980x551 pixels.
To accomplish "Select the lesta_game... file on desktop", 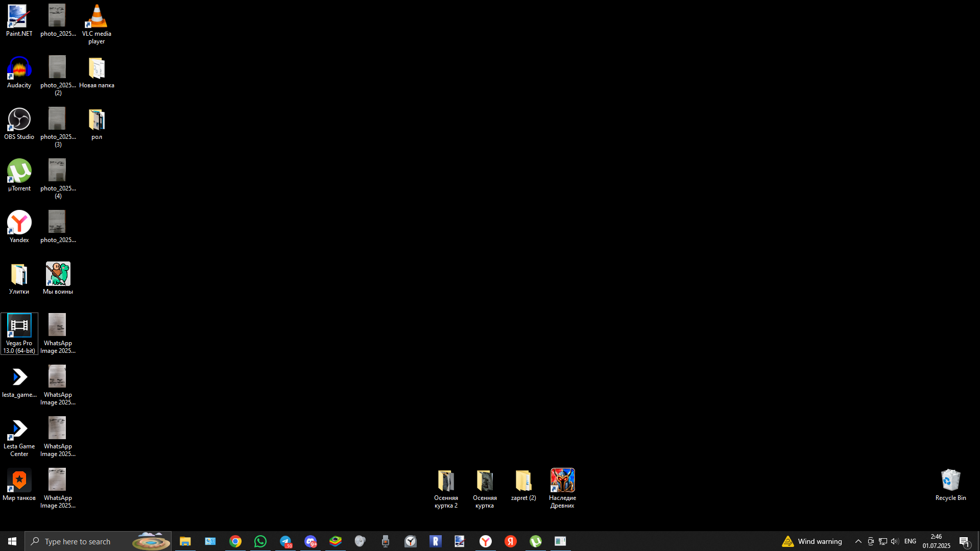I will [x=19, y=382].
